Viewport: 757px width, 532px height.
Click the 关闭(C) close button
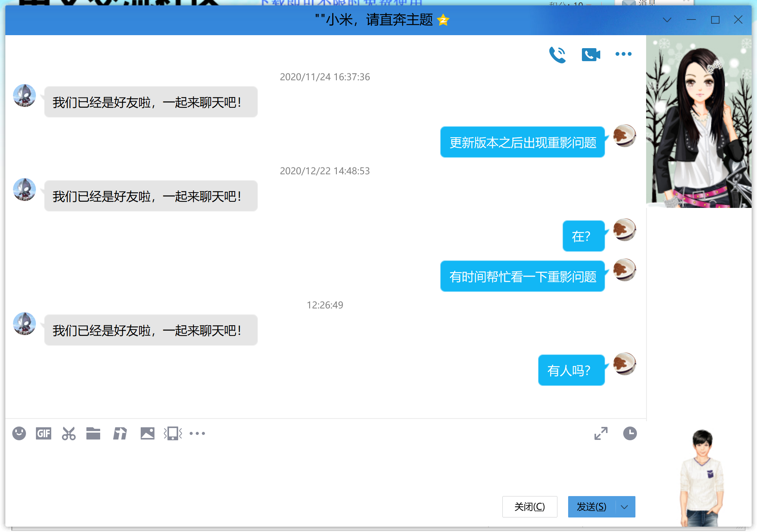530,507
